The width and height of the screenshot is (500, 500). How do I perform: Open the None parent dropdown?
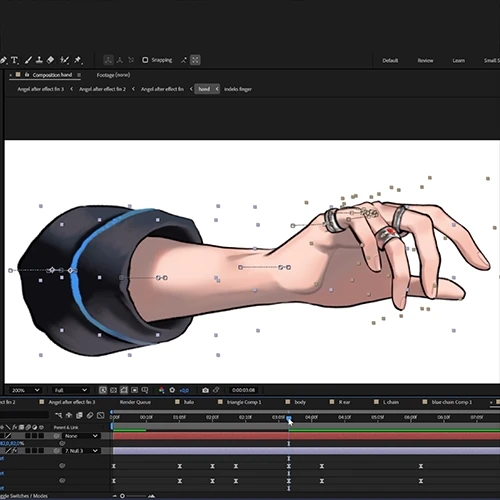[81, 436]
